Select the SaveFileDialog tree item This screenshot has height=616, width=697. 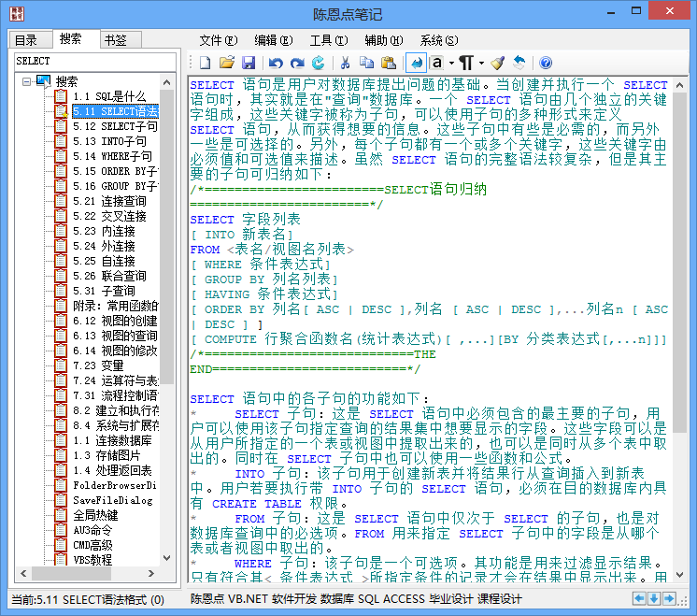point(113,500)
